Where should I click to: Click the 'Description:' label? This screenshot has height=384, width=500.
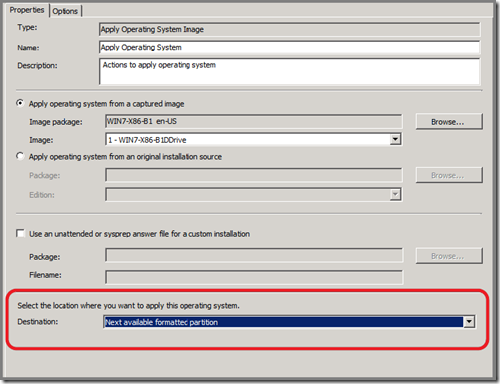coord(37,65)
